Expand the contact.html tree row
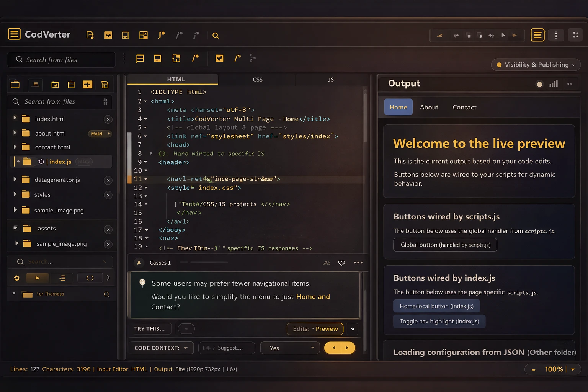Viewport: 588px width, 392px height. coord(15,147)
